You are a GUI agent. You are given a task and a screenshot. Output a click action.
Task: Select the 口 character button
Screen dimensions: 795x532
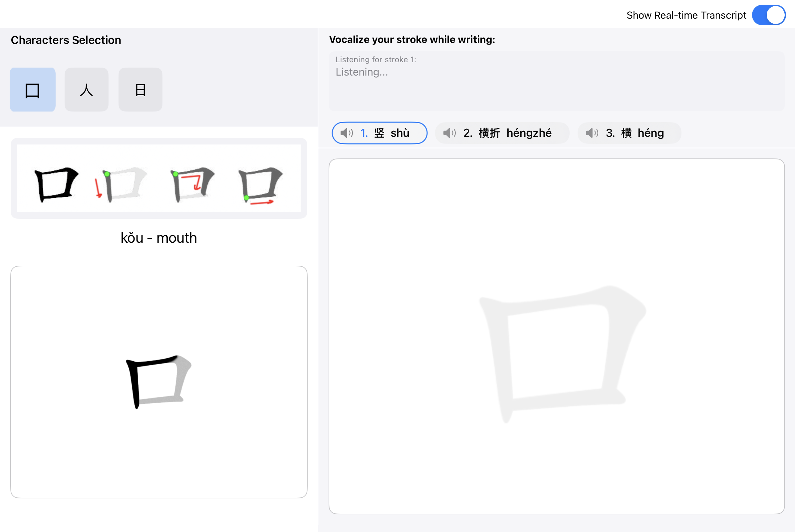point(33,90)
